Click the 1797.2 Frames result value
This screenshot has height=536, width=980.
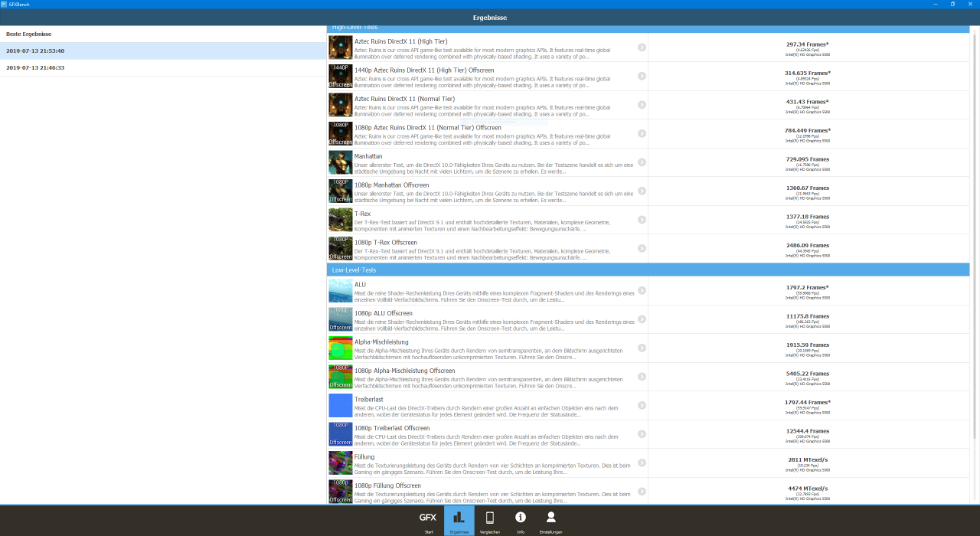(x=808, y=287)
